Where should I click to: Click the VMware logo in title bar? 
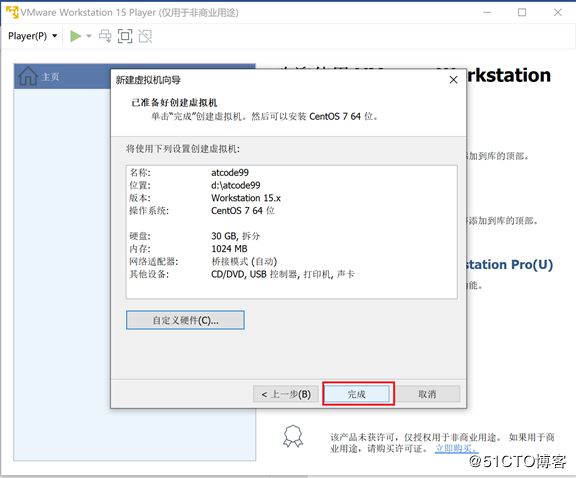click(12, 12)
